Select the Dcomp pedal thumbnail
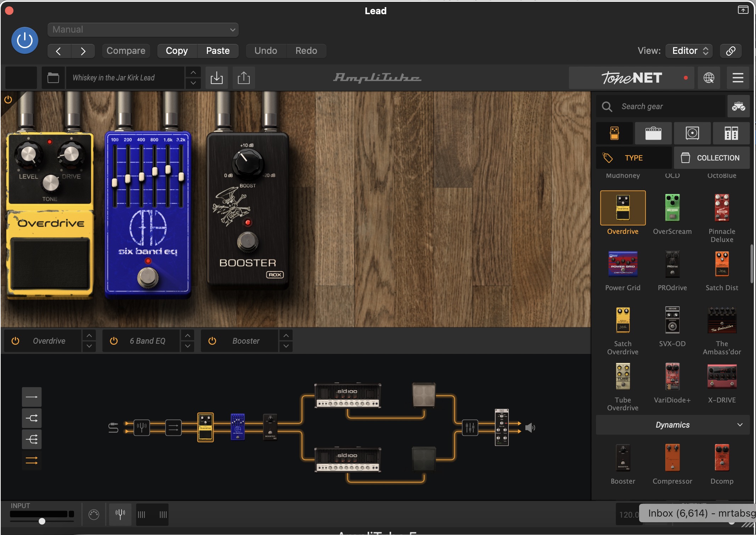The width and height of the screenshot is (756, 535). [722, 457]
